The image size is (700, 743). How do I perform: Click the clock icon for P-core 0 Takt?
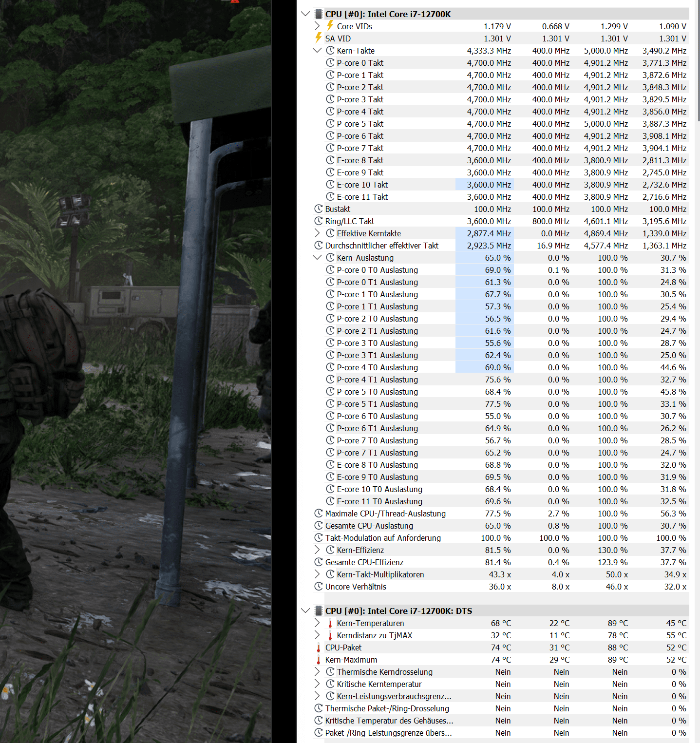(330, 63)
